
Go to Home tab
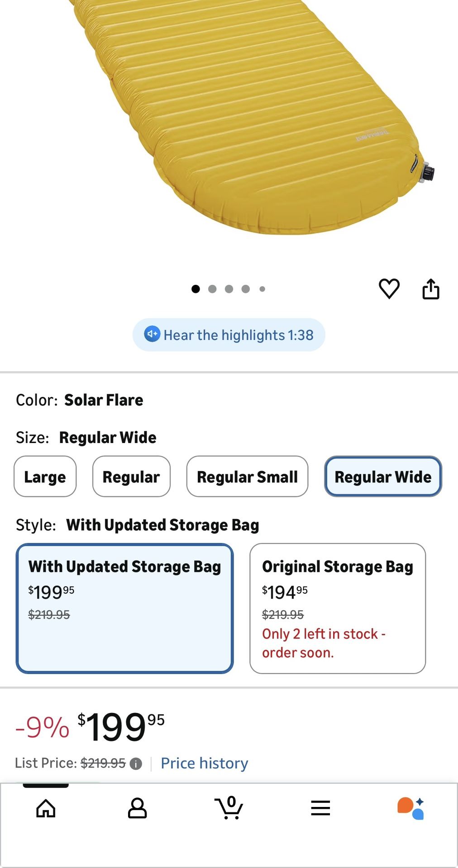46,808
